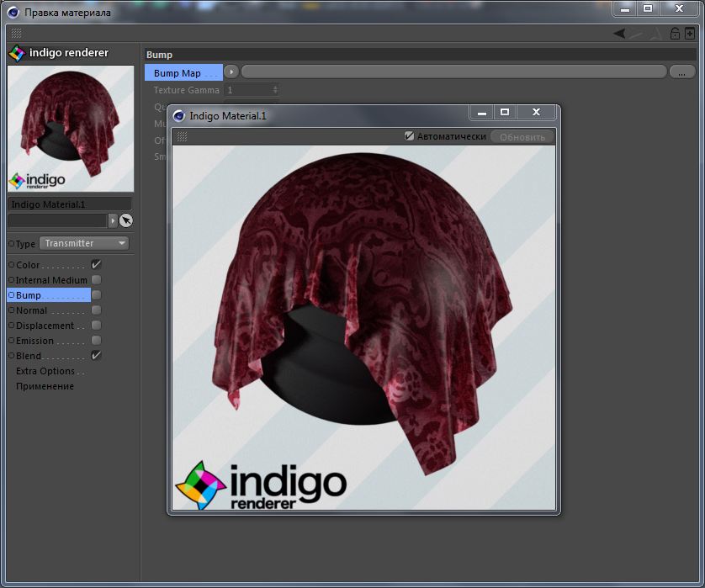
Task: Select the Normal channel
Action: [31, 310]
